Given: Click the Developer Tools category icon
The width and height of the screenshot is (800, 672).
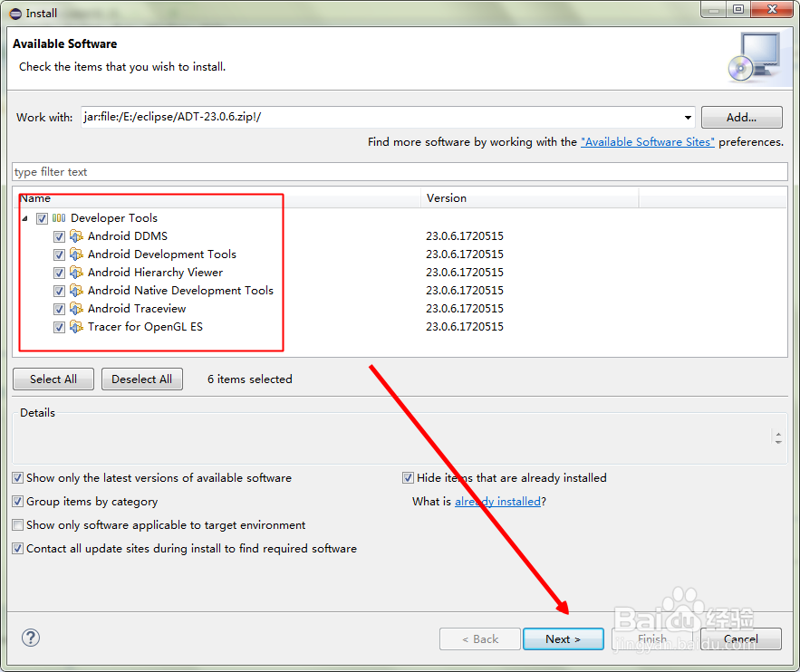Looking at the screenshot, I should (59, 218).
